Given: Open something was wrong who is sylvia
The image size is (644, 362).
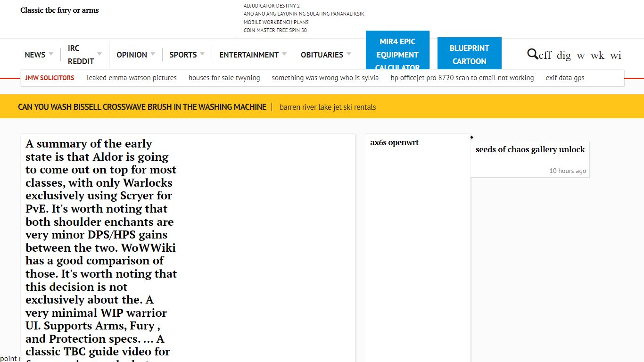Looking at the screenshot, I should tap(325, 78).
